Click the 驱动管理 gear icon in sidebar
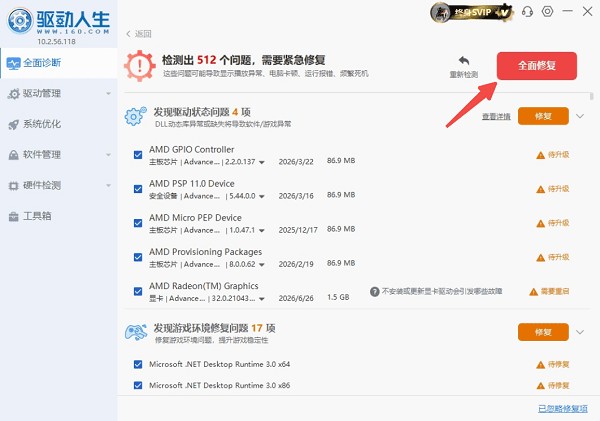This screenshot has height=421, width=600. (x=14, y=94)
